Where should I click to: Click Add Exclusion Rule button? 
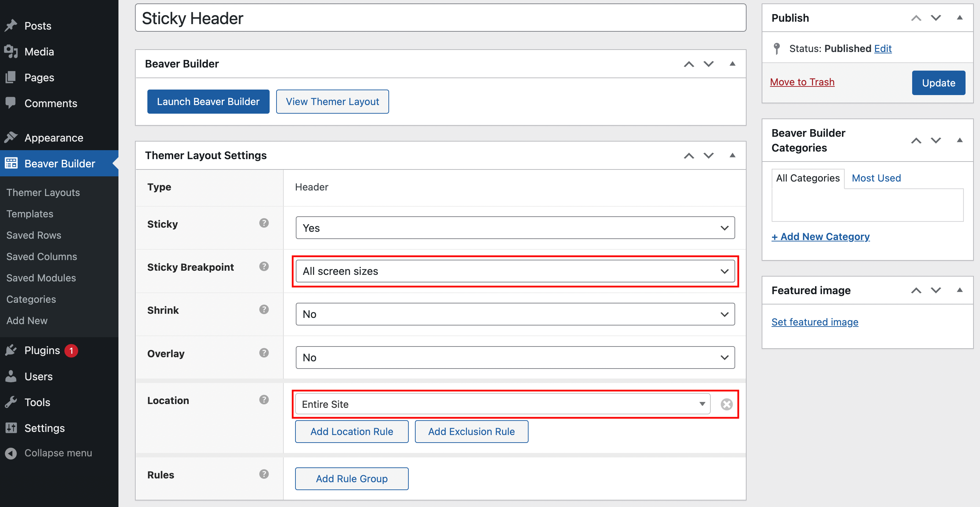pos(471,431)
